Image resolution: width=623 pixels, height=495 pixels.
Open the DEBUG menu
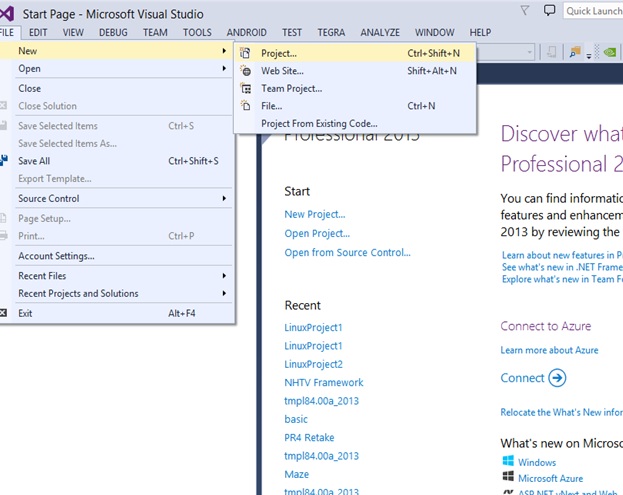click(x=113, y=32)
